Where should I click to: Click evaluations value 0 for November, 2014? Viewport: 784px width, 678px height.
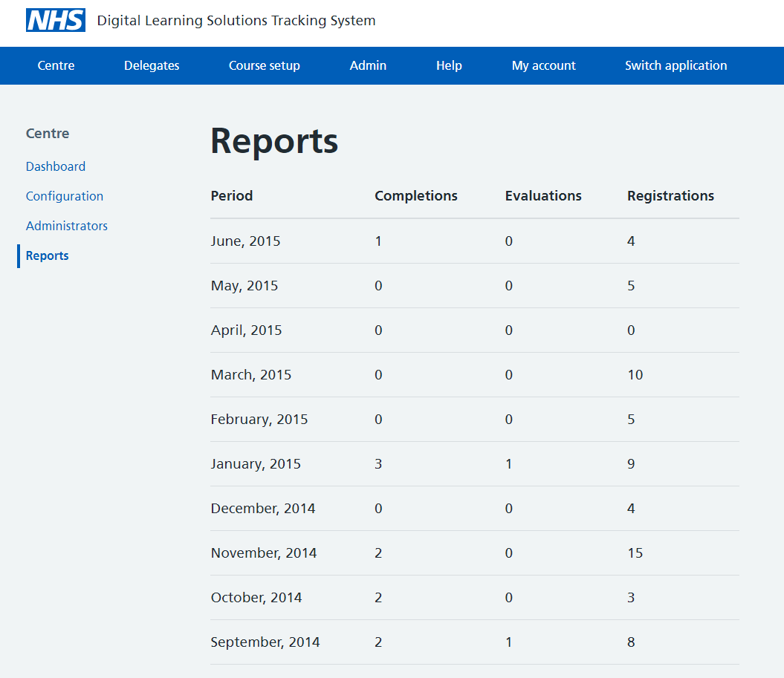click(x=508, y=553)
